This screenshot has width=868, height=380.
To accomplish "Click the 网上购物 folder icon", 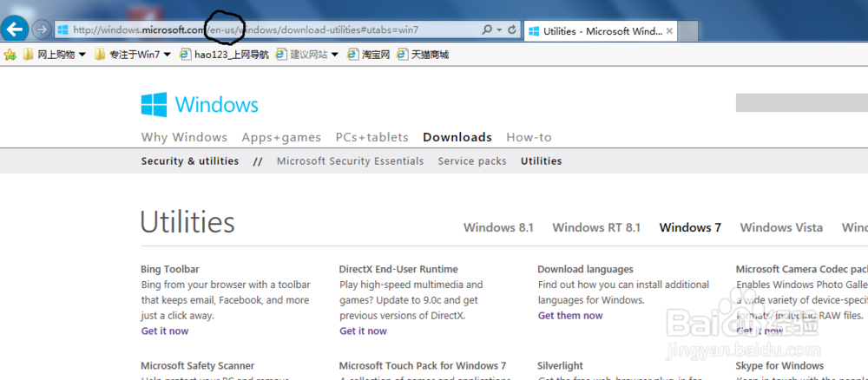I will tap(28, 54).
